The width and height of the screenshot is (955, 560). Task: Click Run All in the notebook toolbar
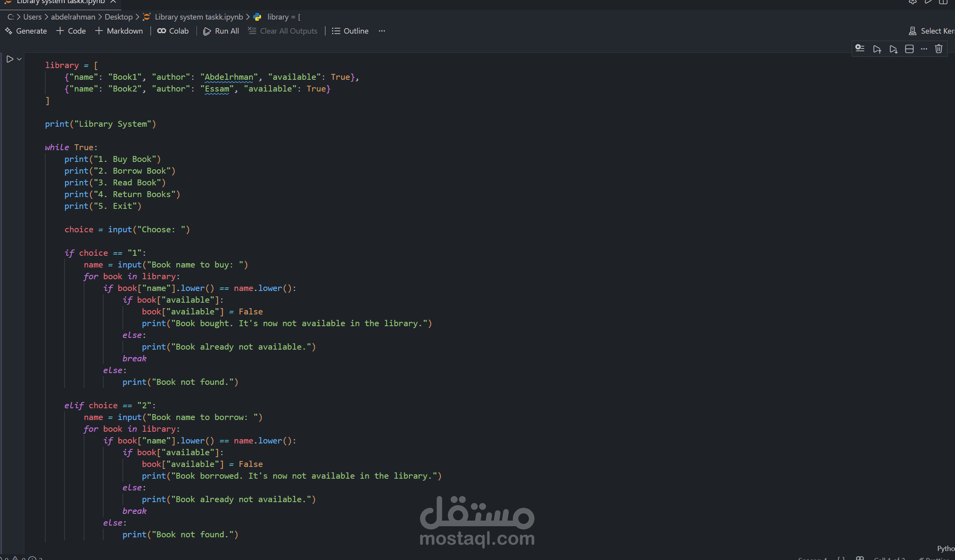point(221,31)
